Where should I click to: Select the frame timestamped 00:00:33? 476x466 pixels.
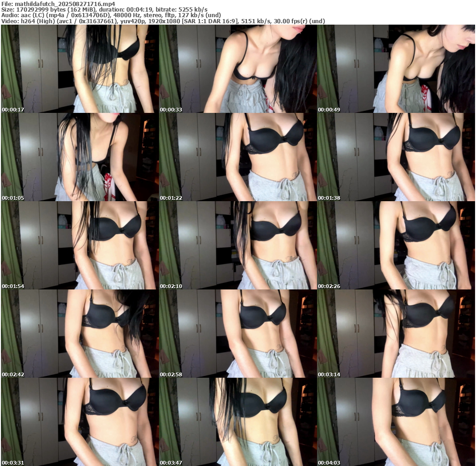(x=238, y=69)
